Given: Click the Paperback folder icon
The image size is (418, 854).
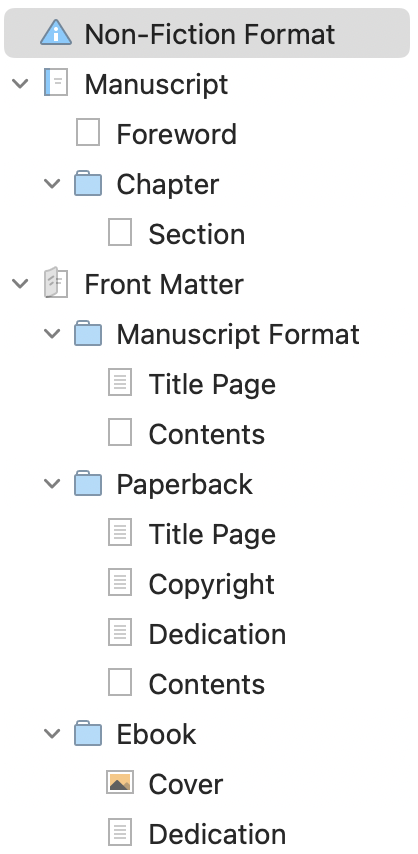Looking at the screenshot, I should (88, 484).
